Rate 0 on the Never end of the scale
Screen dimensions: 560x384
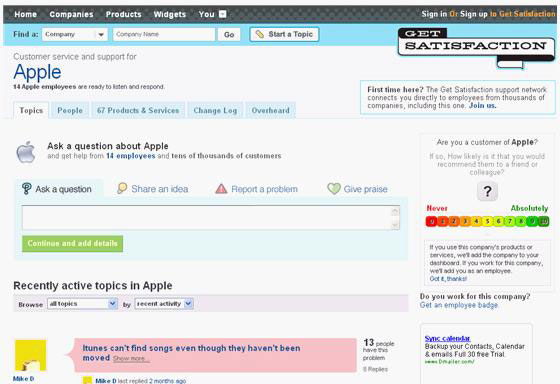(x=431, y=221)
